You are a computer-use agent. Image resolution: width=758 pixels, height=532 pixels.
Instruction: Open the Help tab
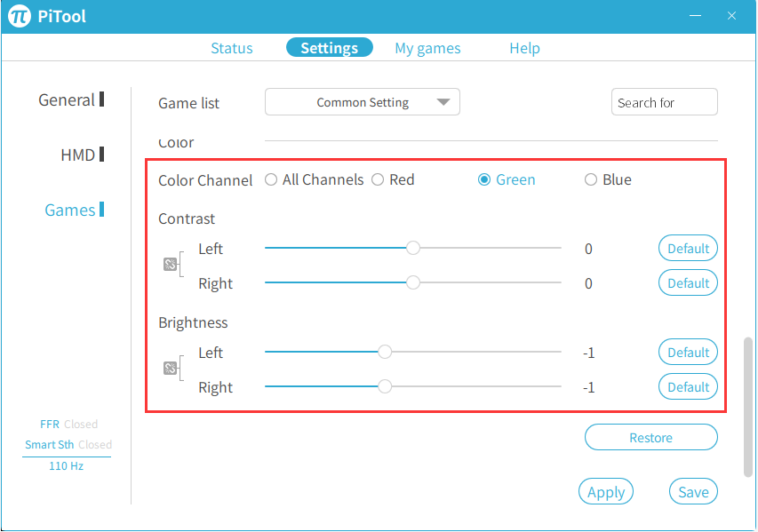click(x=524, y=48)
